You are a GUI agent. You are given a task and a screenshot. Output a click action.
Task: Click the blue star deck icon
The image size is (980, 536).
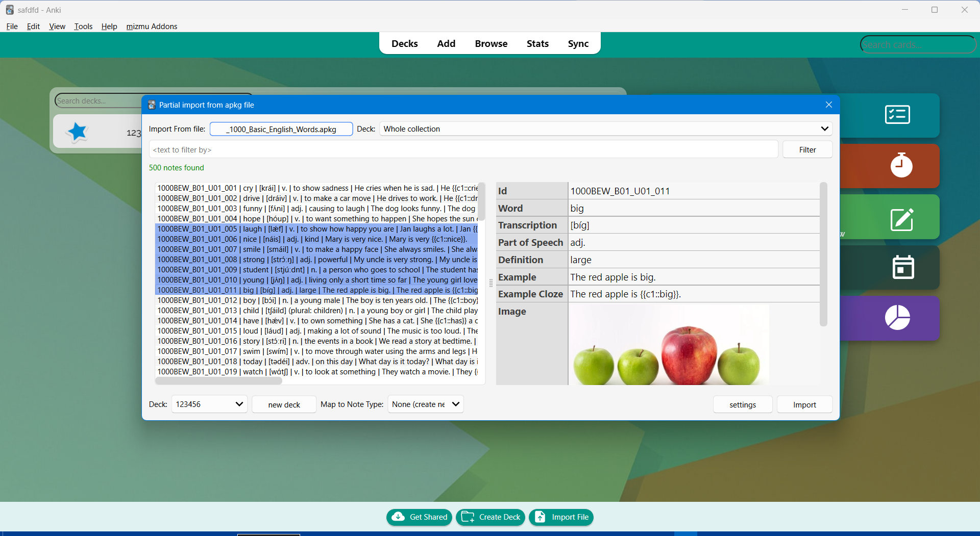click(x=77, y=132)
